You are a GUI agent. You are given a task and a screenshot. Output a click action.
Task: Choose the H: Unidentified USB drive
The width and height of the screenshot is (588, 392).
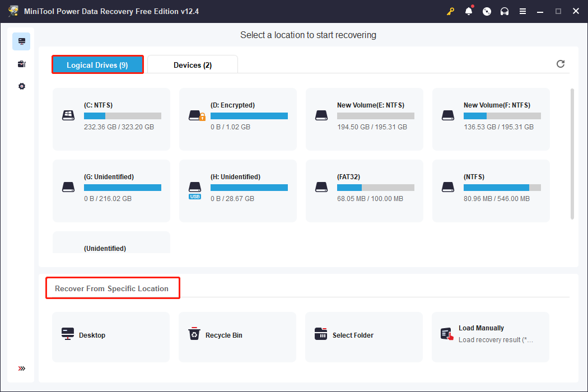coord(238,190)
